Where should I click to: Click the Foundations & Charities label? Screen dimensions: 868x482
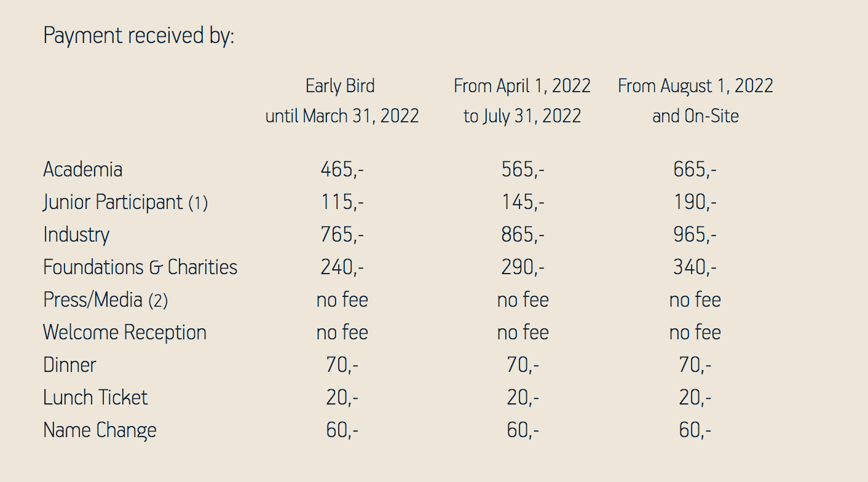(x=140, y=267)
